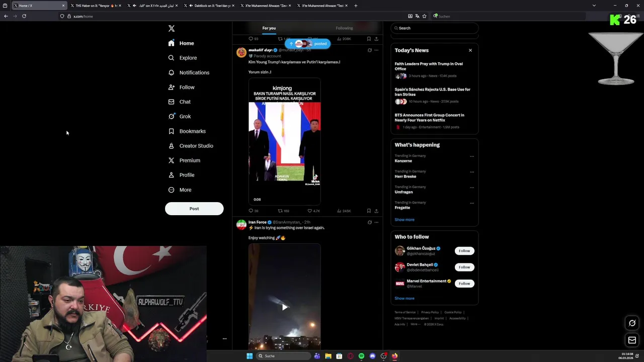This screenshot has height=362, width=644.
Task: Open the Umfragen trending topic
Action: tap(404, 192)
